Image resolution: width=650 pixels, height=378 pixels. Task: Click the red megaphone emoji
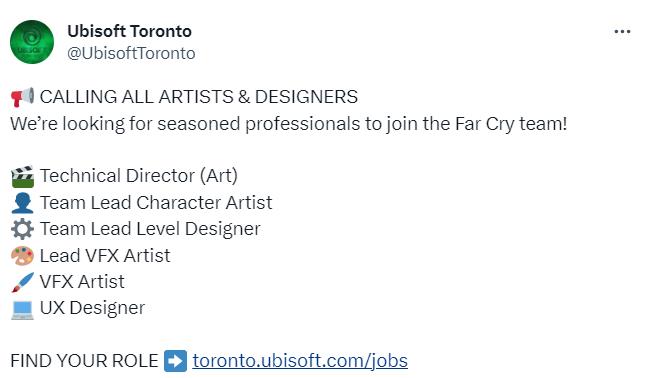coord(22,97)
